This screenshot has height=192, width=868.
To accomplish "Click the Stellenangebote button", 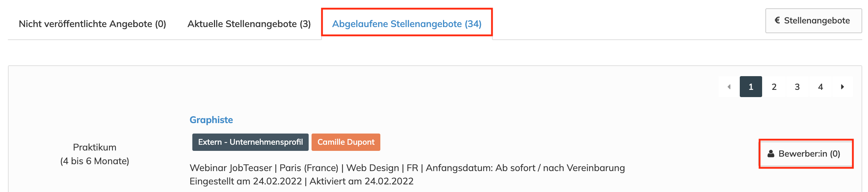I will [x=813, y=21].
